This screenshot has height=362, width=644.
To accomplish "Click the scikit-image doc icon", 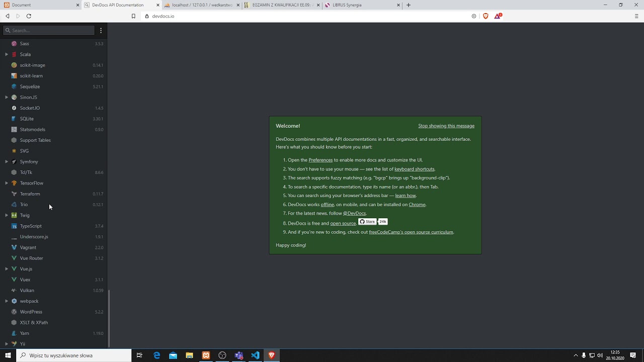I will tap(14, 65).
